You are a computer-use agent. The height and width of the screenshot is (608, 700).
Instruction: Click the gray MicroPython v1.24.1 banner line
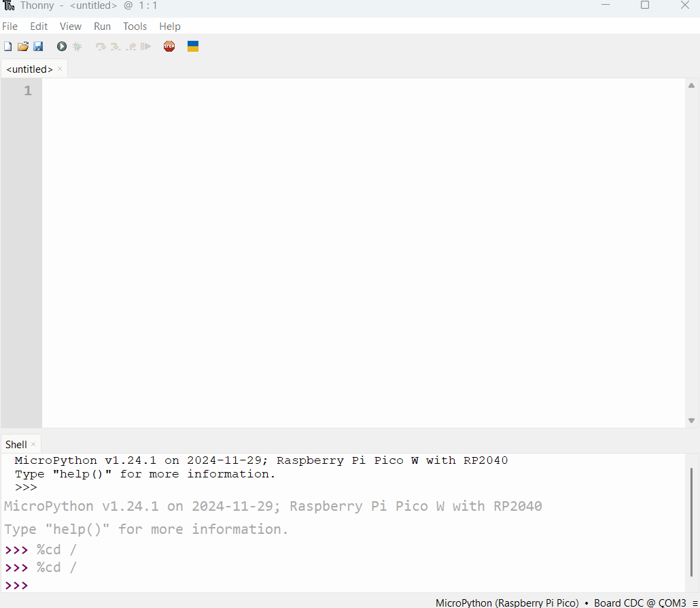(x=273, y=506)
